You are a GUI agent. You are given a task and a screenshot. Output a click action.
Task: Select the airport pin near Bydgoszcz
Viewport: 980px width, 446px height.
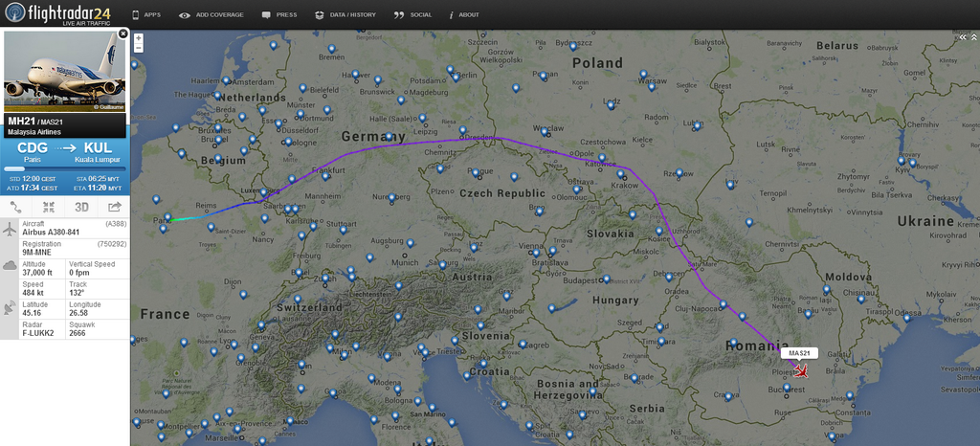(572, 46)
